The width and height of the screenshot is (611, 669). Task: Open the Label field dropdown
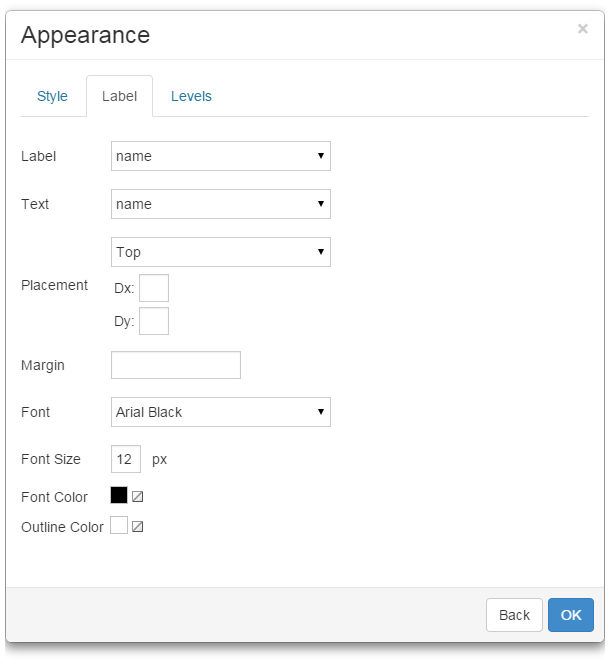pos(221,156)
